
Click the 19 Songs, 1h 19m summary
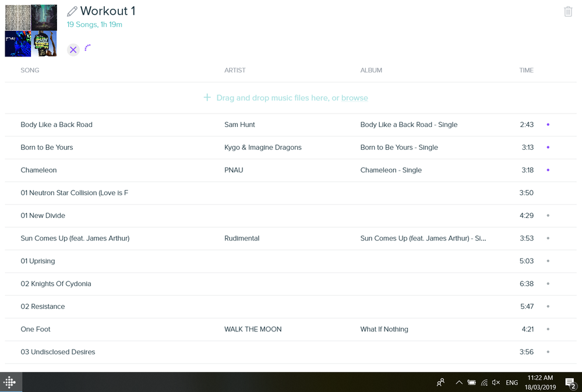pyautogui.click(x=94, y=24)
